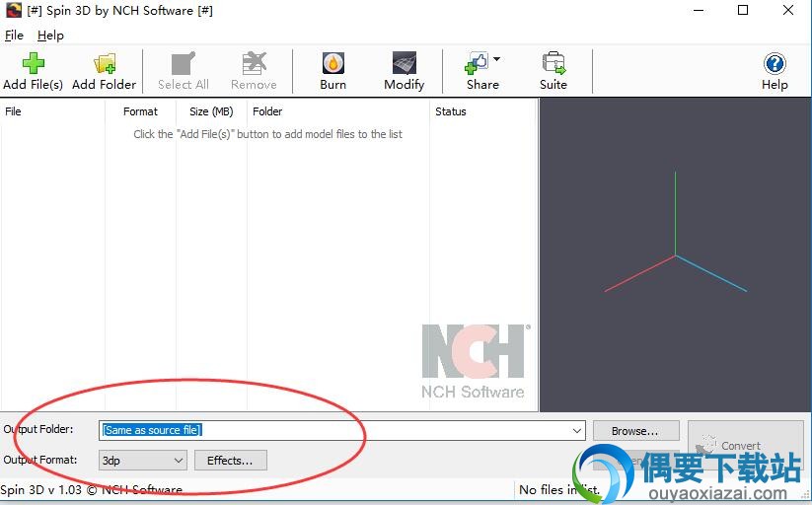The image size is (812, 505).
Task: Open the Help menu
Action: 50,36
